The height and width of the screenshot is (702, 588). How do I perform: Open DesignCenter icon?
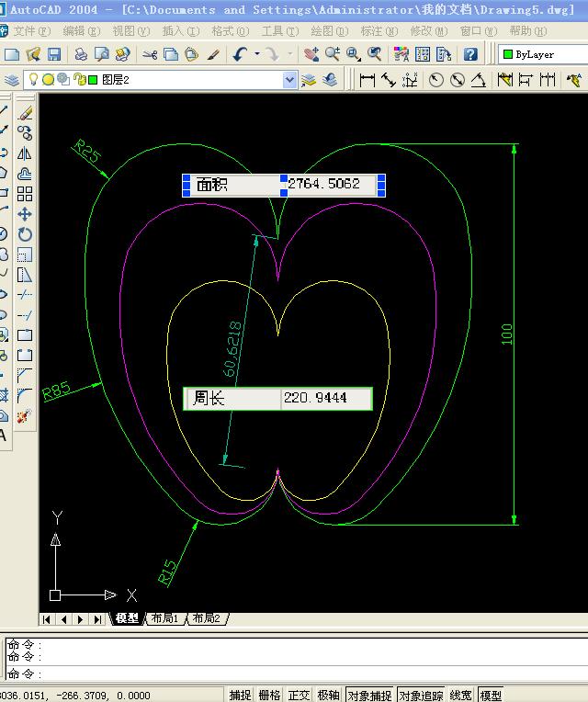coord(423,54)
